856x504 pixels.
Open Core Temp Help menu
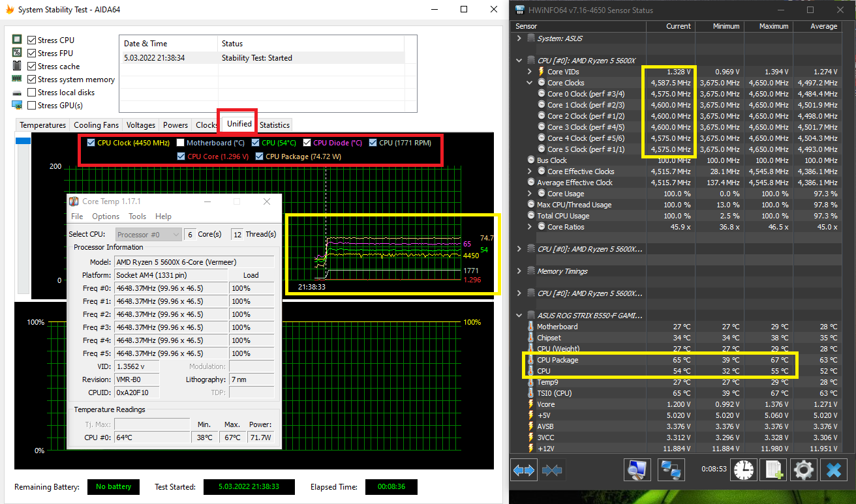(163, 216)
